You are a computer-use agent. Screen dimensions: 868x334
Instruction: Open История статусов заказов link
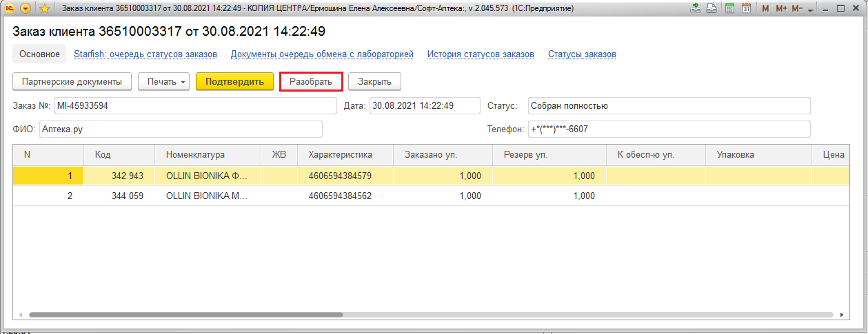click(481, 54)
